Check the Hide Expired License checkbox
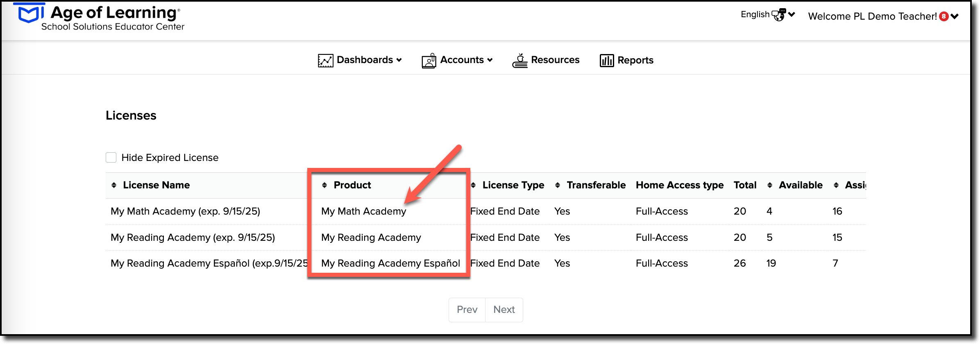The width and height of the screenshot is (980, 344). click(x=111, y=158)
